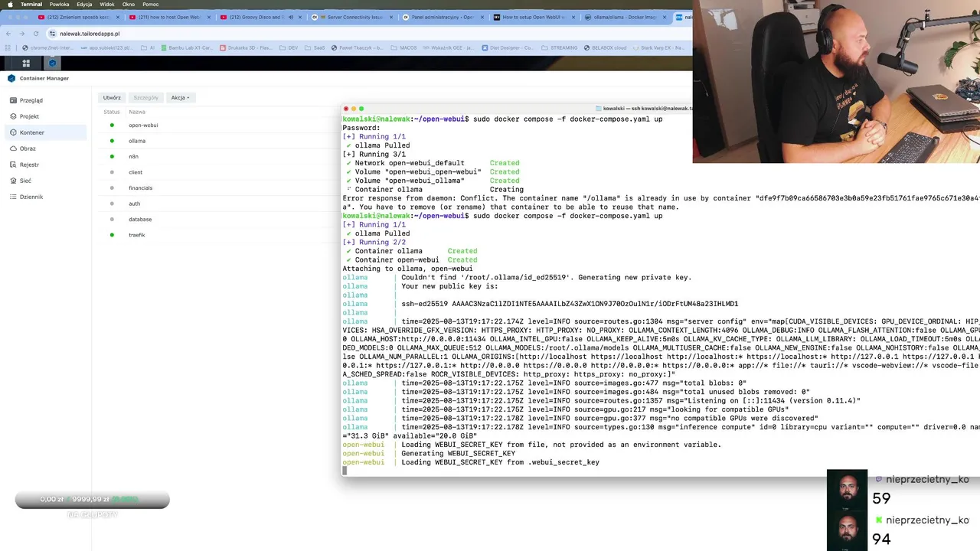Open the 'Paweł Tkaczyk' bookmark

(359, 47)
